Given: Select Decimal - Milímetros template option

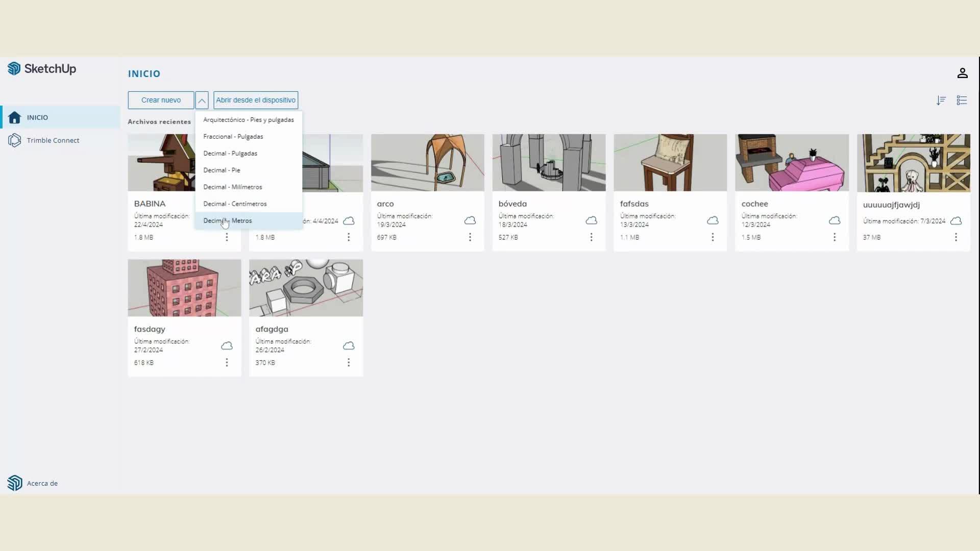Looking at the screenshot, I should pos(233,187).
